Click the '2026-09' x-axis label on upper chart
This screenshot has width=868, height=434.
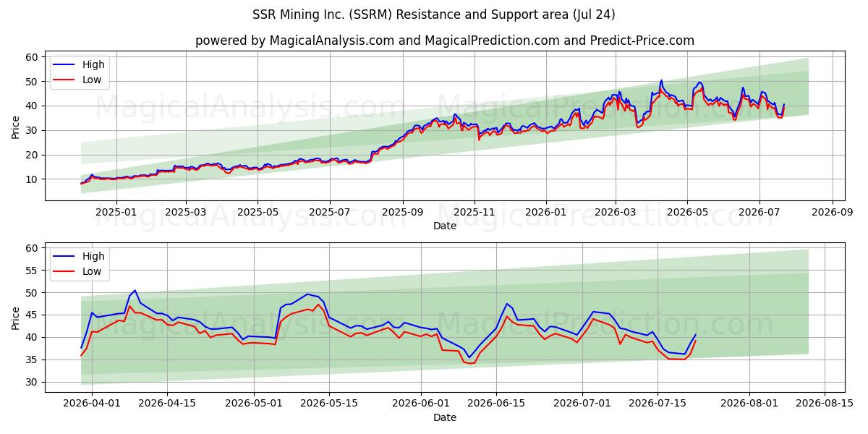click(833, 213)
